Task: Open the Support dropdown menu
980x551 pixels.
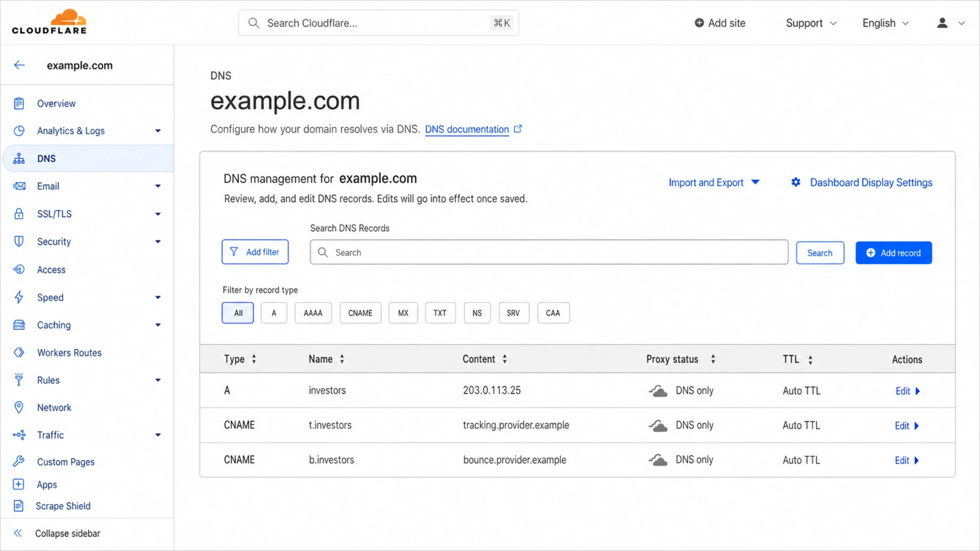Action: [x=811, y=23]
